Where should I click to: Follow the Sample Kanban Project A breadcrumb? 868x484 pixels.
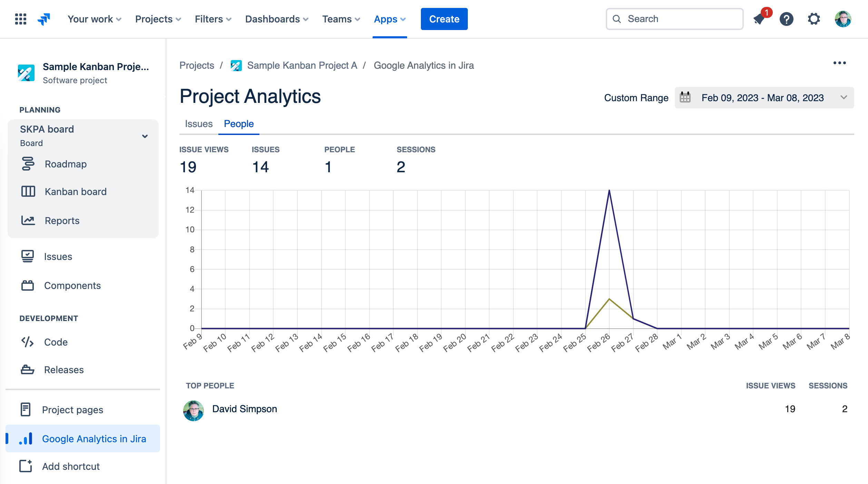pyautogui.click(x=302, y=66)
